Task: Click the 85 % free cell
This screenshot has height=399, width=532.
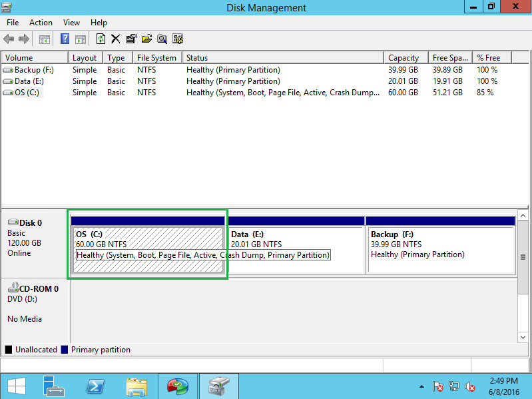Action: point(485,93)
